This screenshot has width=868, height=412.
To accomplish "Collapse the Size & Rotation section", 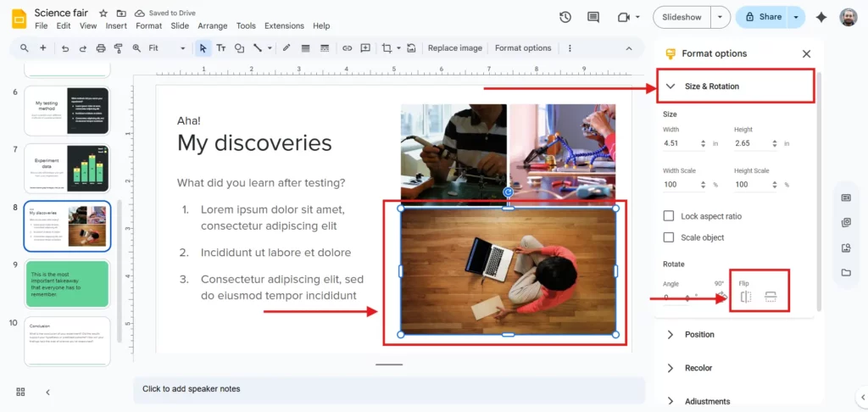I will click(670, 86).
